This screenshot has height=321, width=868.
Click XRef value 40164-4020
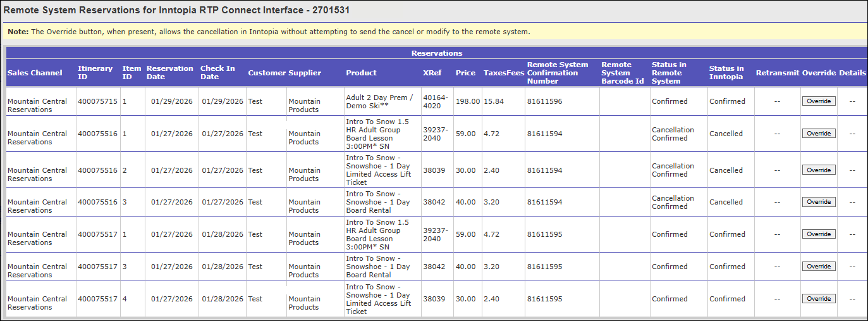[435, 101]
